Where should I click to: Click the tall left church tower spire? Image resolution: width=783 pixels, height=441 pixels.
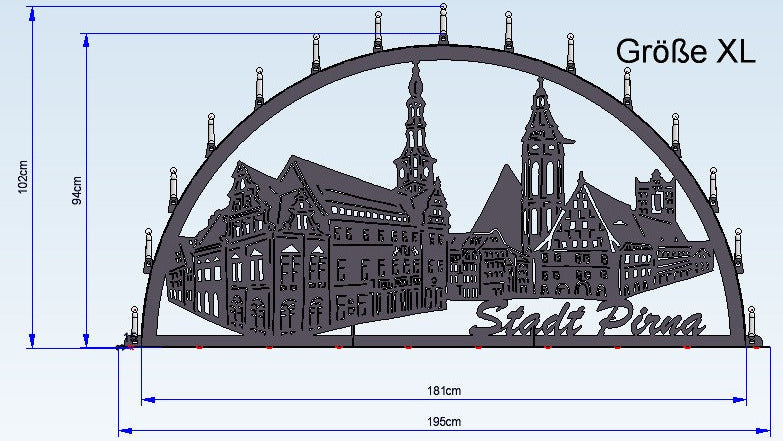tap(413, 130)
